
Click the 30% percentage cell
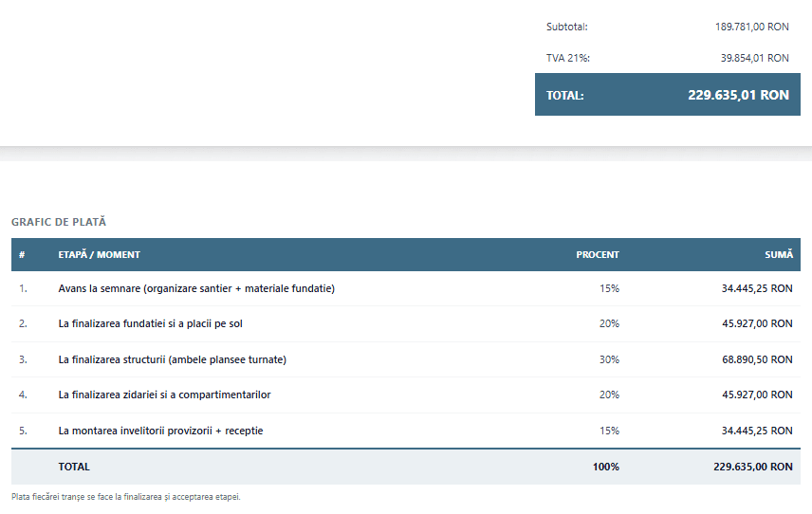pos(610,359)
